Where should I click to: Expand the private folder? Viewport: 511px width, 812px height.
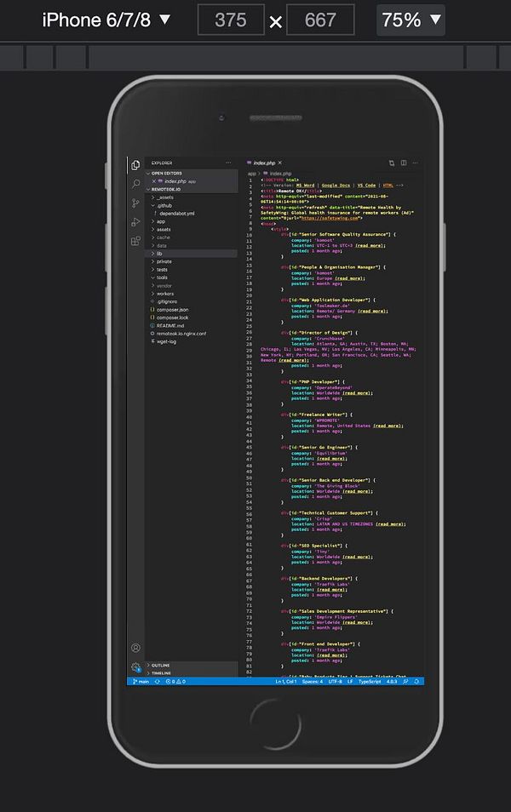[161, 261]
